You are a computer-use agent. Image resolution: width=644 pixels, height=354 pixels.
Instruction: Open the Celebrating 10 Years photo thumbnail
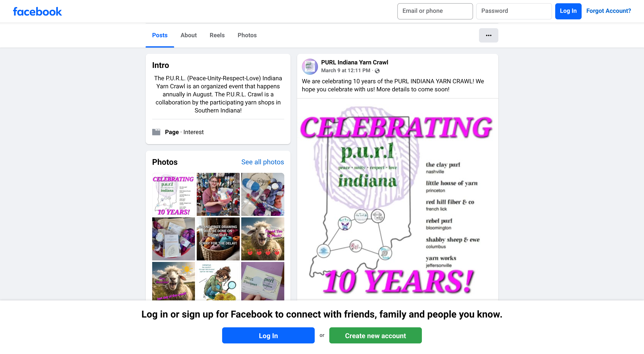173,194
